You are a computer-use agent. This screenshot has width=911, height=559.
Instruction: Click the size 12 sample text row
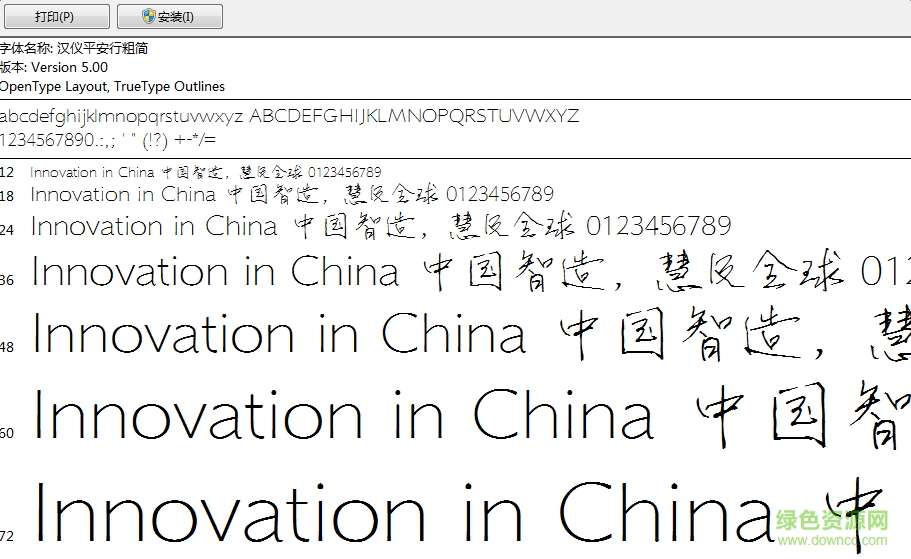[206, 172]
